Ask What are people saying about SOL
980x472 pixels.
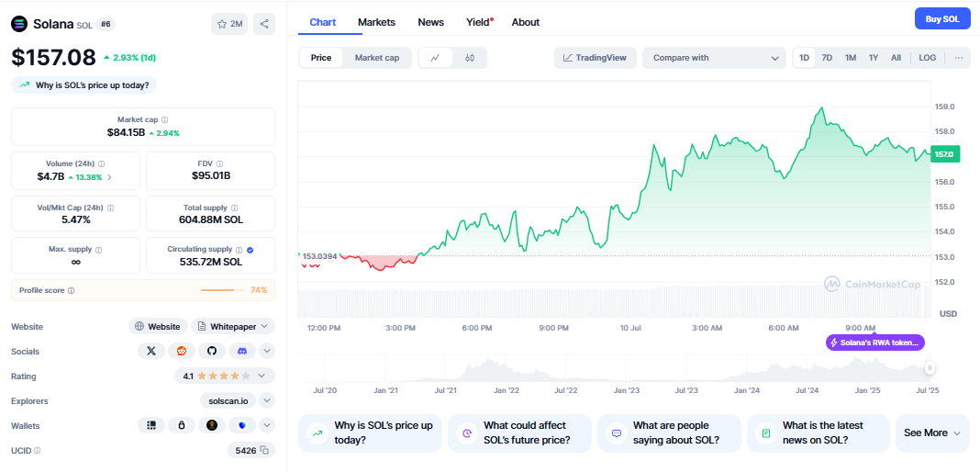(669, 433)
